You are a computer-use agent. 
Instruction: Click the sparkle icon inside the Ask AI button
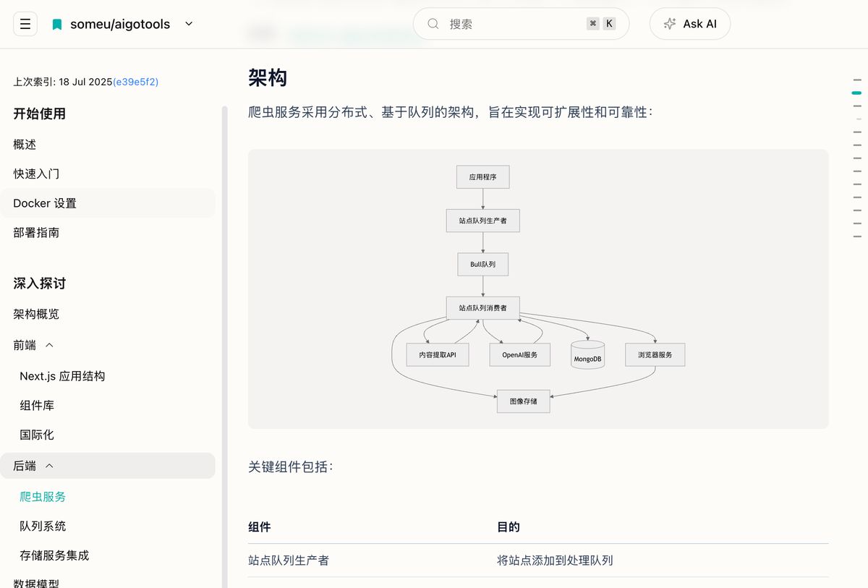pyautogui.click(x=671, y=23)
